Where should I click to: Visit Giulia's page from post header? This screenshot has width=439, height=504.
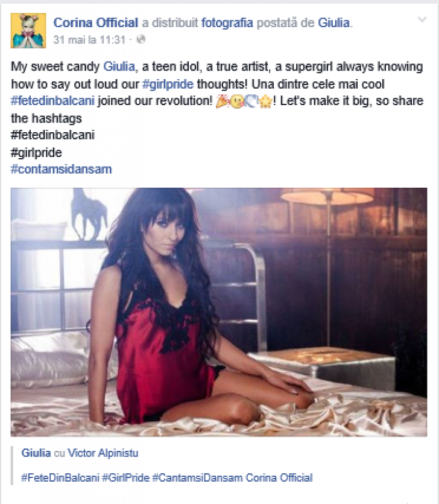[x=333, y=23]
